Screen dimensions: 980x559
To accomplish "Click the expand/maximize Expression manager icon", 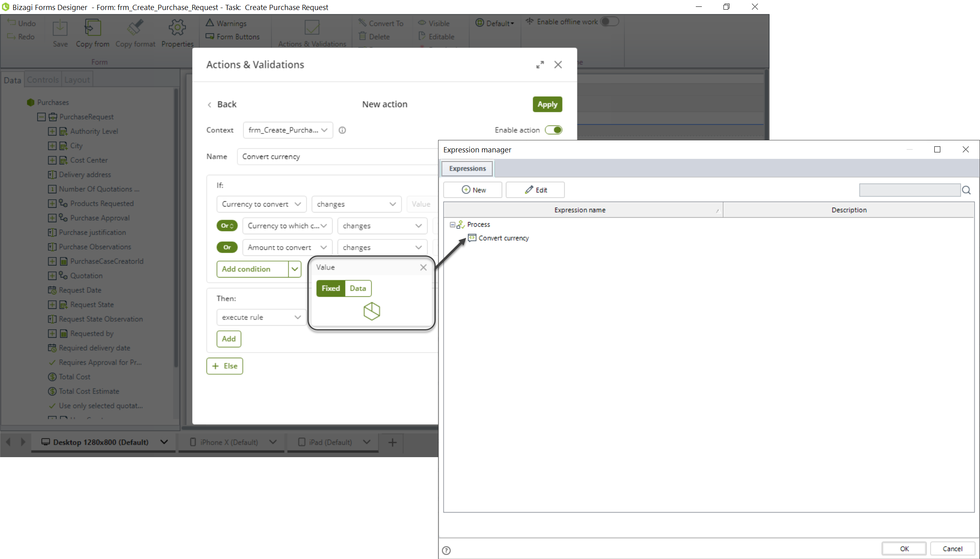I will tap(938, 149).
